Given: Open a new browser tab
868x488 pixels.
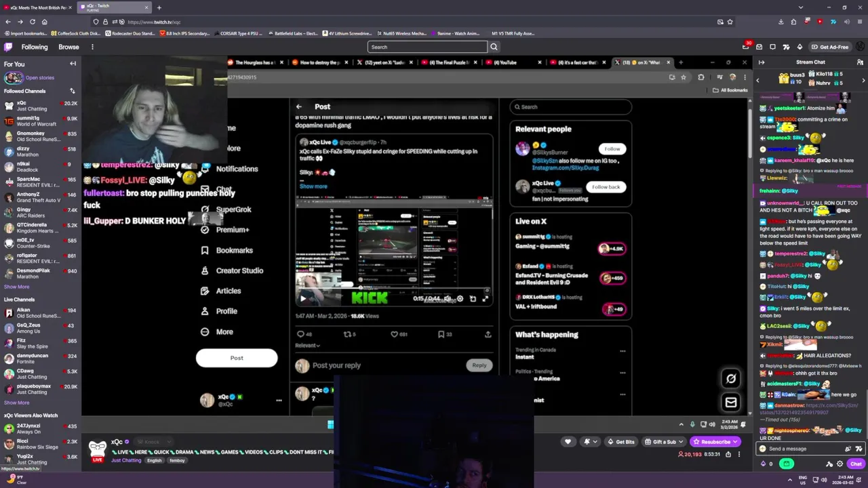Looking at the screenshot, I should 159,7.
